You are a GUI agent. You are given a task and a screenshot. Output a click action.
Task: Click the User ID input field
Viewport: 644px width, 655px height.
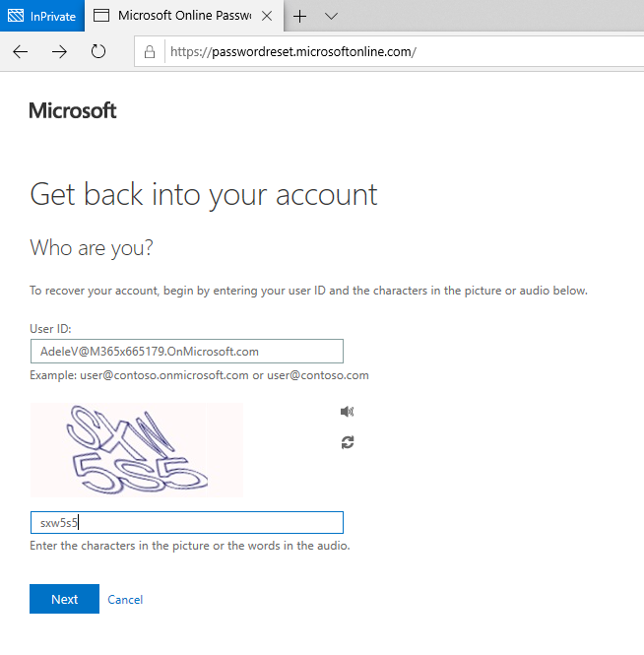click(x=187, y=352)
